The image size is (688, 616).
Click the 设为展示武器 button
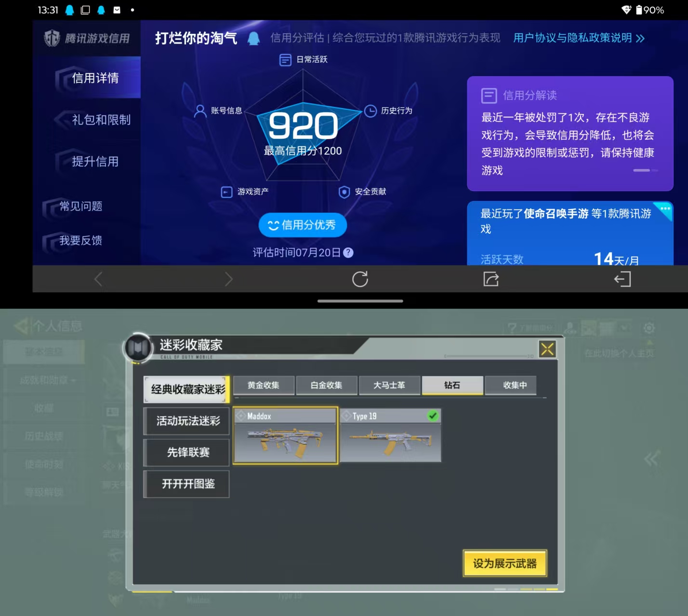click(504, 564)
